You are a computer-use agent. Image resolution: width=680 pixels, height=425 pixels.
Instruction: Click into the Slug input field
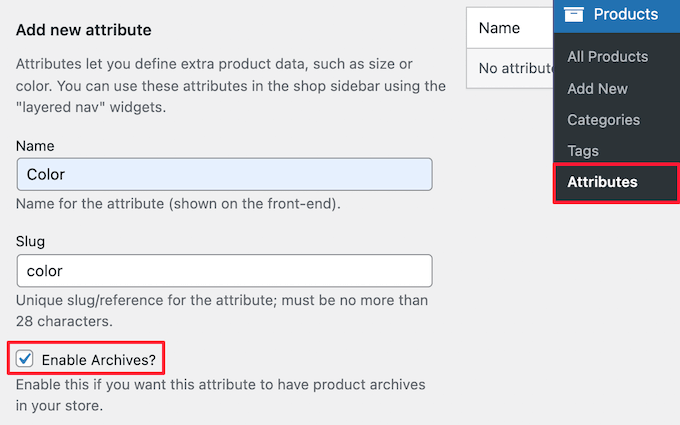pos(225,271)
